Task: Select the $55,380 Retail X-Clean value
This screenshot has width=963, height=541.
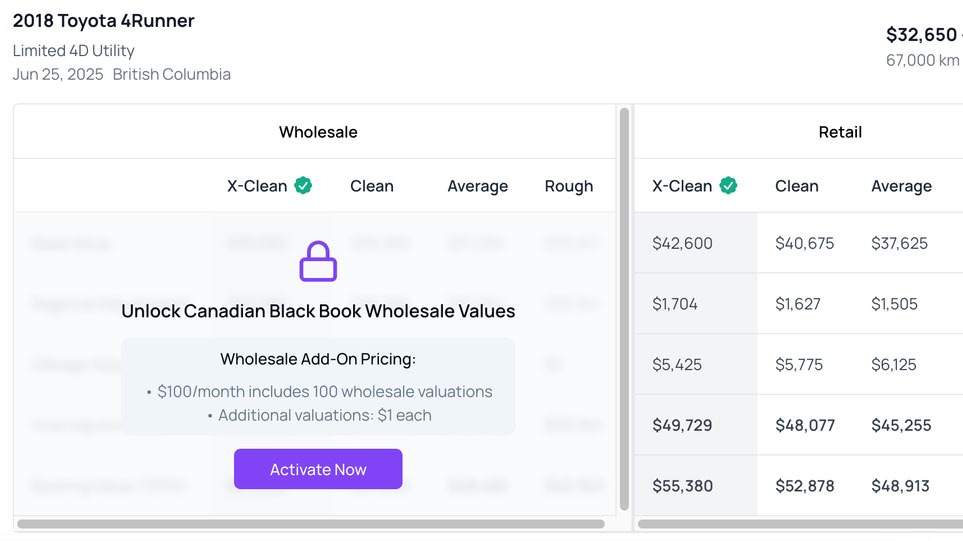Action: pos(682,486)
